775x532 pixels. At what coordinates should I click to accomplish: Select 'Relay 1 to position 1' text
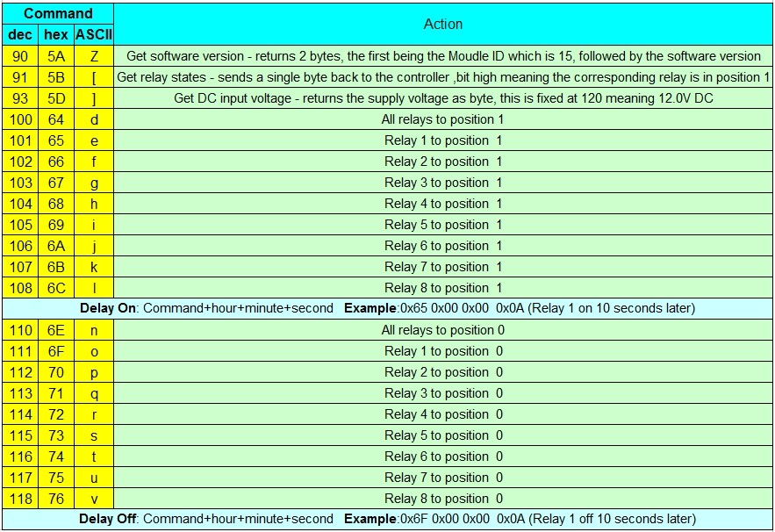pos(443,140)
